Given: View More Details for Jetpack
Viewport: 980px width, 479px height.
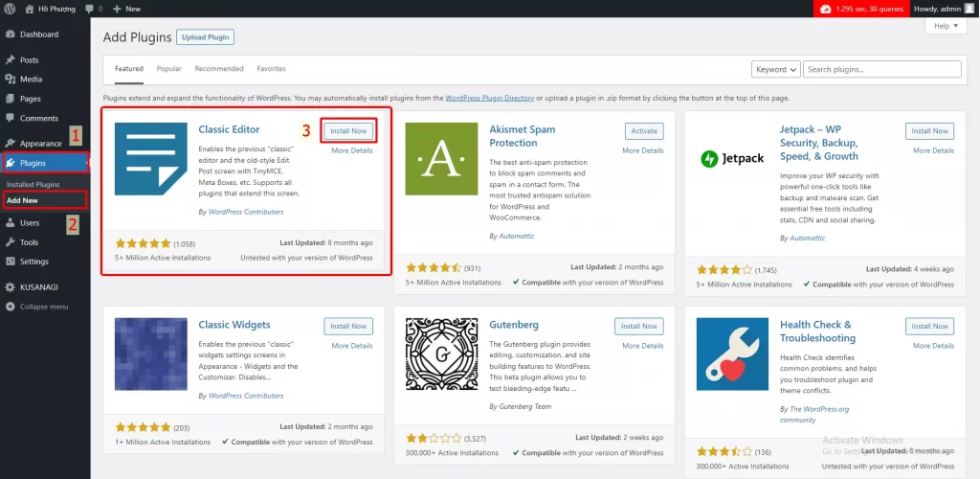Looking at the screenshot, I should tap(933, 150).
